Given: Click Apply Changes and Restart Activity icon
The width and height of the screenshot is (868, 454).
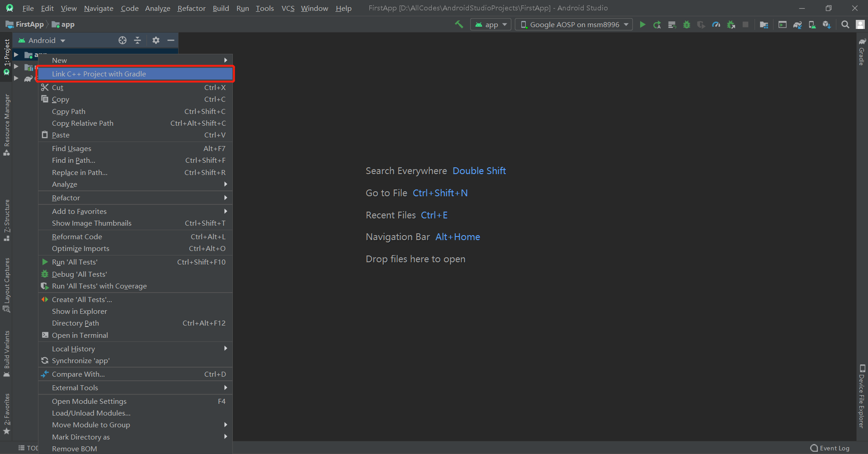Looking at the screenshot, I should [x=657, y=24].
